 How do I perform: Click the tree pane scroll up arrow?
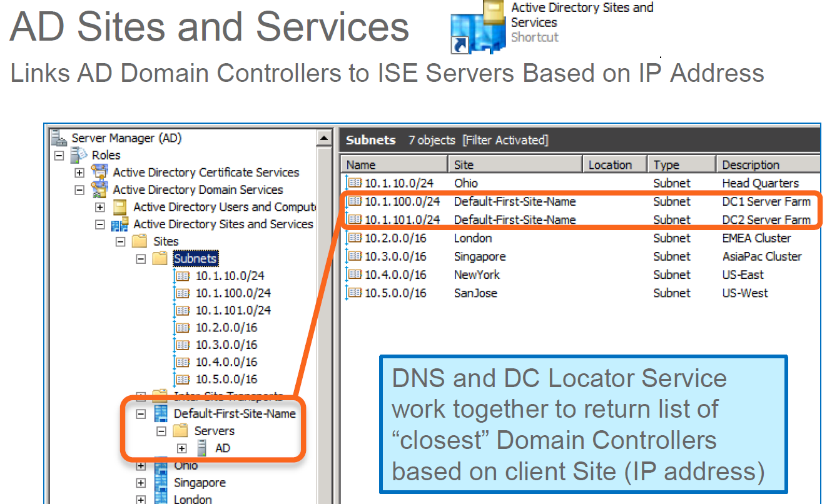click(324, 138)
